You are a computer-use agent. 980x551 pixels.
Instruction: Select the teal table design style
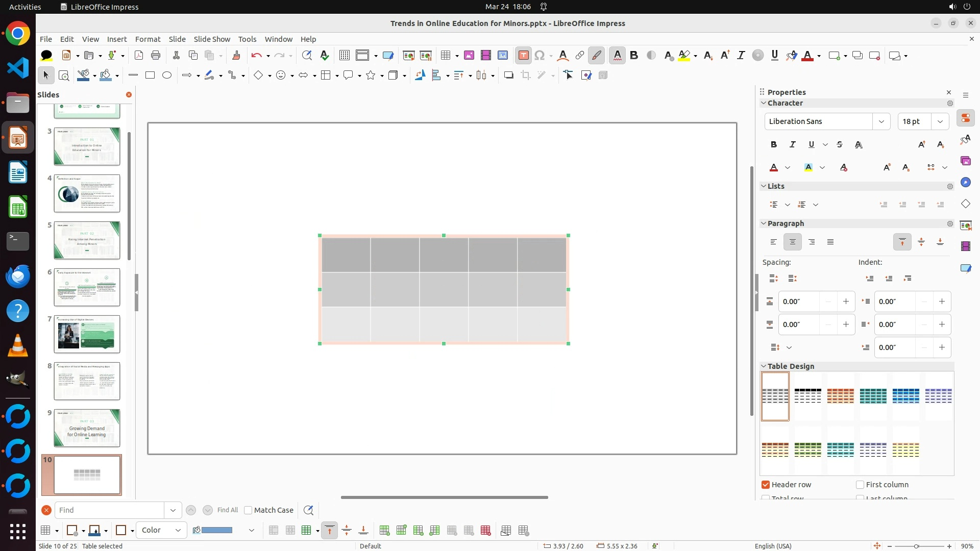873,396
